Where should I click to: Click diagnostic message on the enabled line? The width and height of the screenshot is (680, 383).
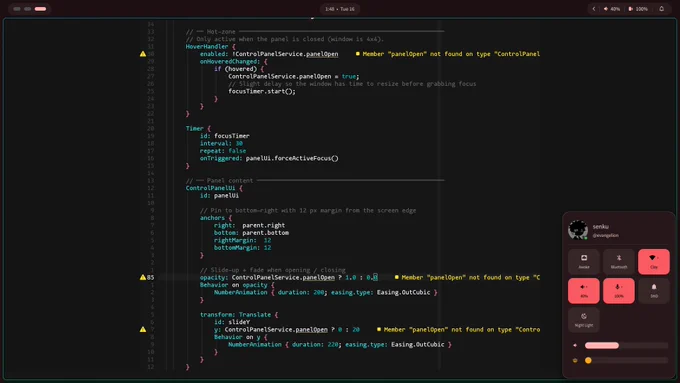[448, 54]
